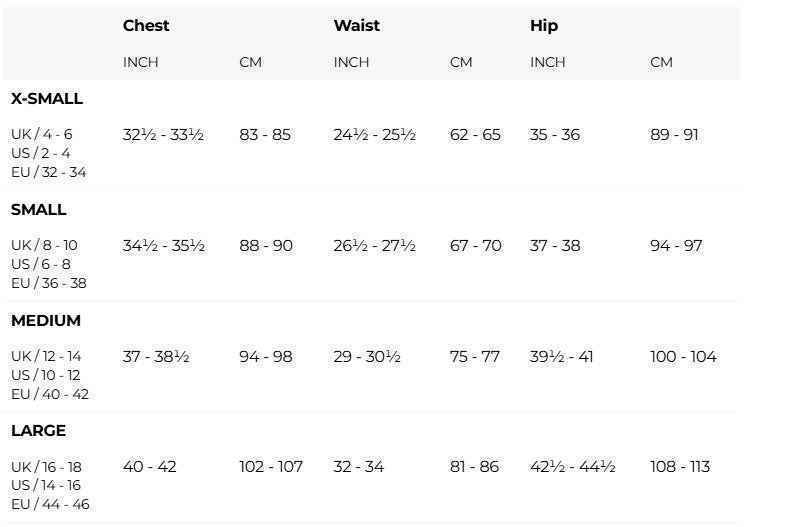Click the Waist column header
Image resolution: width=797 pixels, height=527 pixels.
pos(356,25)
